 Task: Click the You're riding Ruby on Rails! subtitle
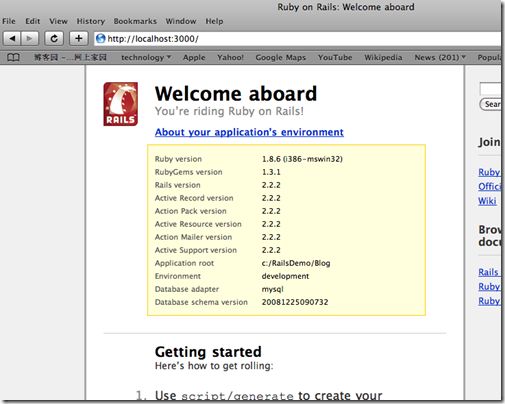229,111
